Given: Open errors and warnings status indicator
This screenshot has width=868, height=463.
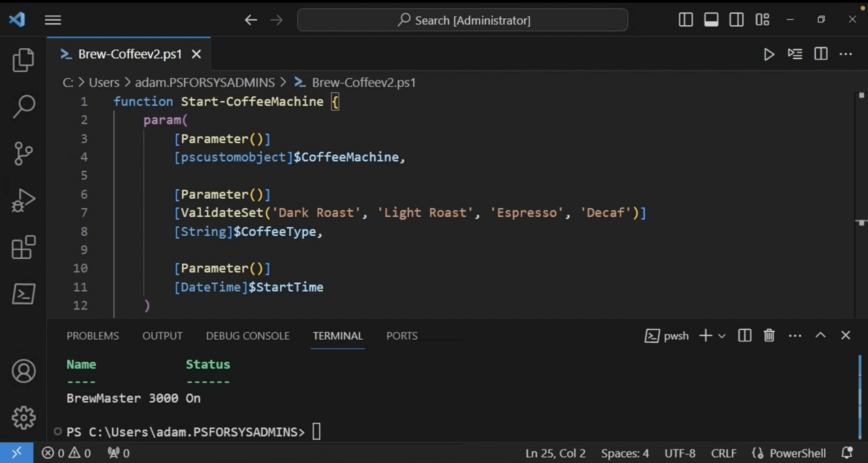Looking at the screenshot, I should [66, 453].
